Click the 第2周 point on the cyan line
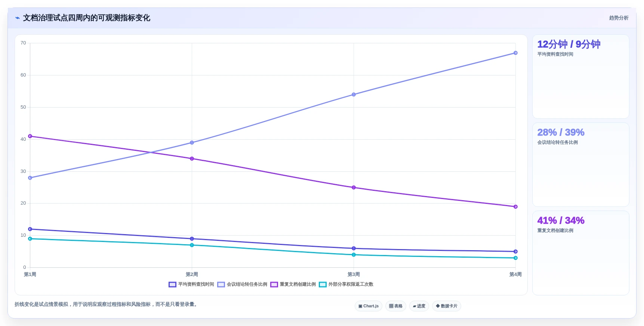 point(192,245)
